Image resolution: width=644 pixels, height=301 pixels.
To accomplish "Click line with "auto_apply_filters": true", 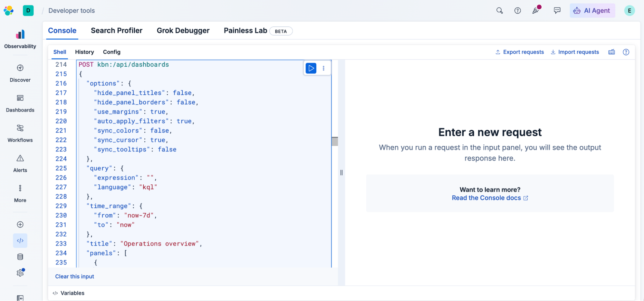I will [x=144, y=121].
